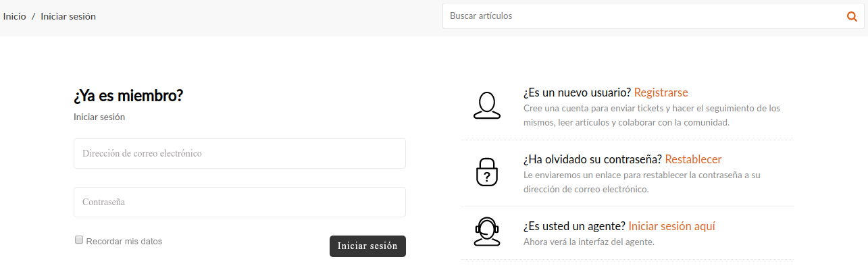Click the ¿Es usted un agente? text
The height and width of the screenshot is (274, 868).
(x=574, y=226)
